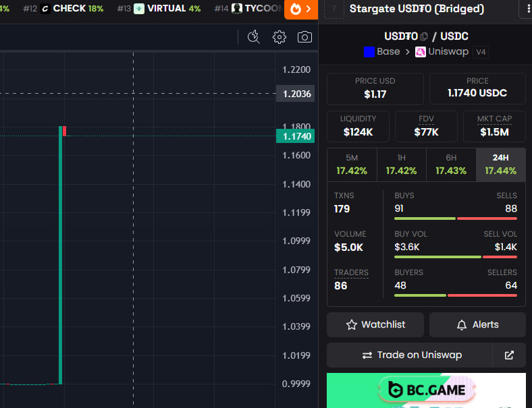
Task: Select the 24H timeframe tab
Action: (x=501, y=165)
